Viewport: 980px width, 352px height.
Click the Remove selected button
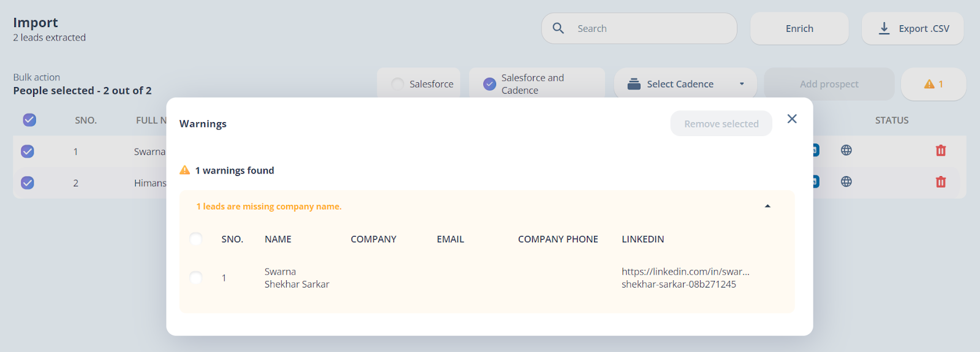coord(721,123)
